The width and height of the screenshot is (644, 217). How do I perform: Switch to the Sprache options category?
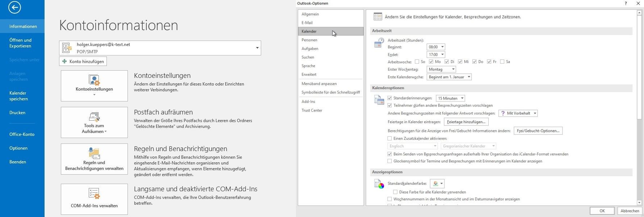[331, 66]
